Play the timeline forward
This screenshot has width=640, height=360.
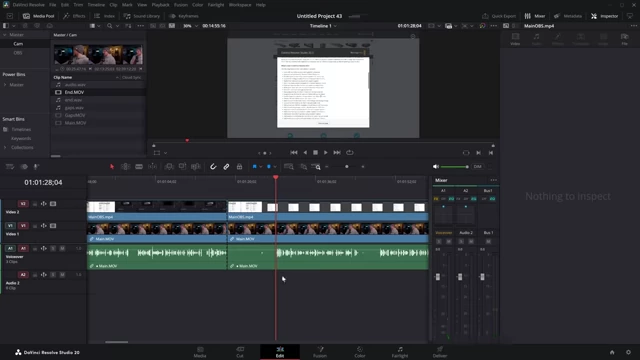(x=326, y=152)
